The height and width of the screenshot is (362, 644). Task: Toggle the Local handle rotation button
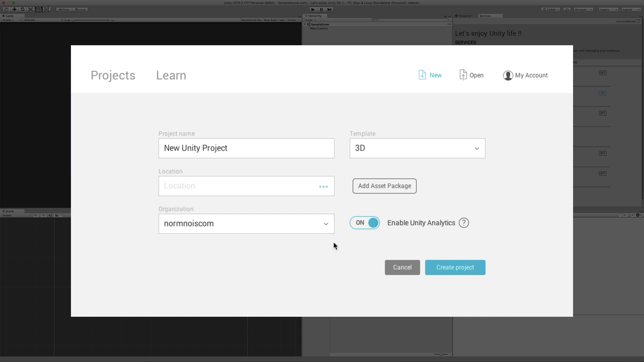pos(80,10)
